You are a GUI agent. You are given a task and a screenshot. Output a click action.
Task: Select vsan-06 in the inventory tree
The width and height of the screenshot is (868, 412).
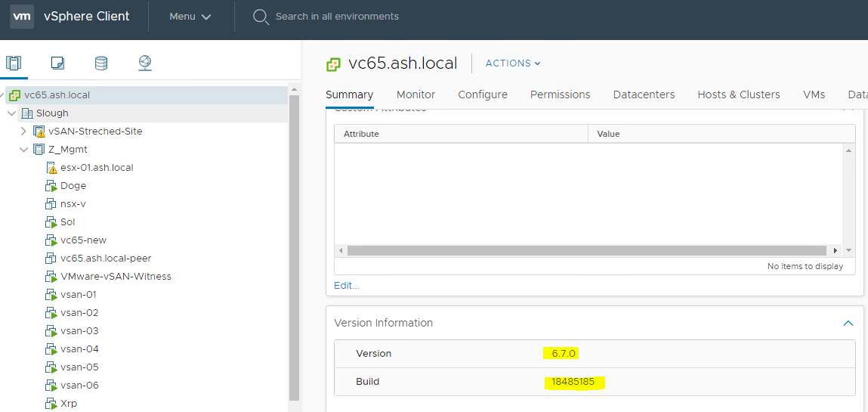(x=79, y=386)
